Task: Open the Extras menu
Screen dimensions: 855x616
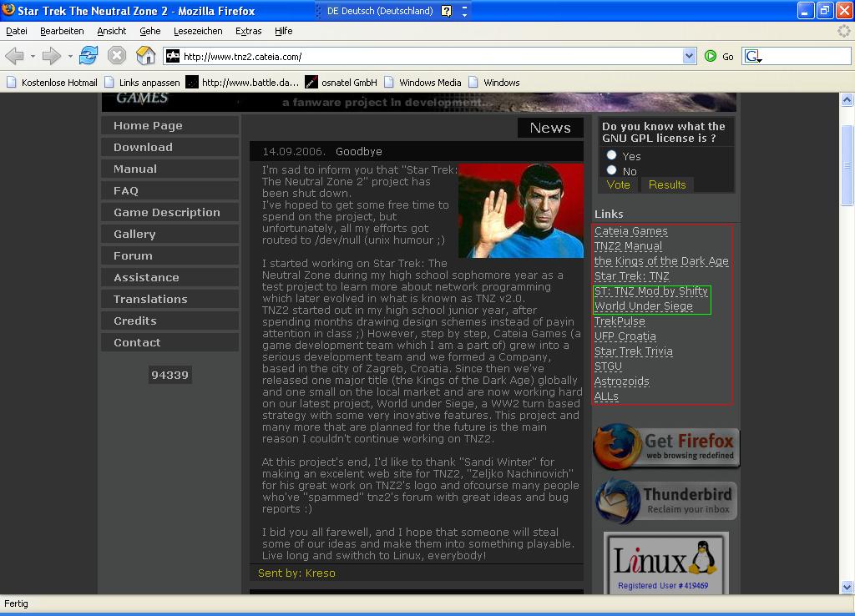Action: click(x=248, y=31)
